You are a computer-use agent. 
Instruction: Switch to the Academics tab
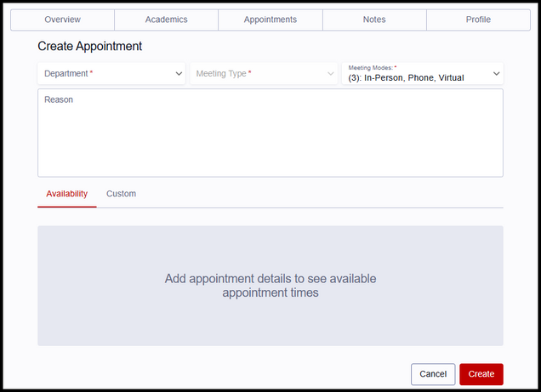pos(167,20)
